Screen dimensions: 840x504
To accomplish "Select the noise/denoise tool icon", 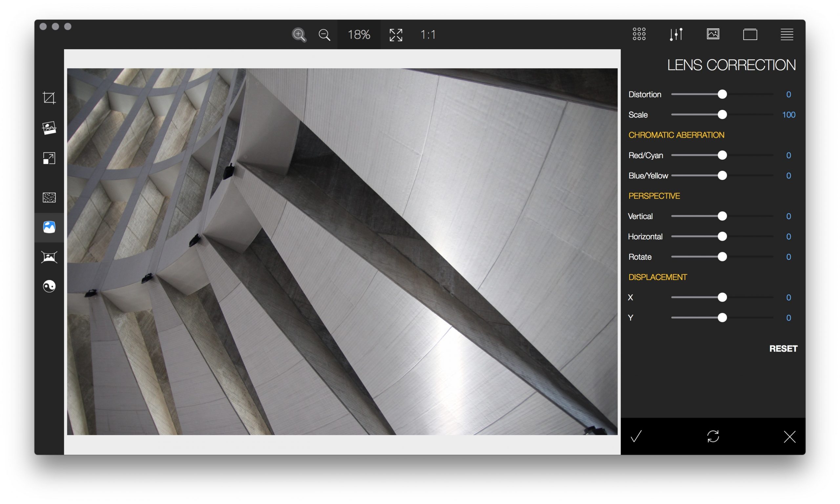I will [49, 197].
